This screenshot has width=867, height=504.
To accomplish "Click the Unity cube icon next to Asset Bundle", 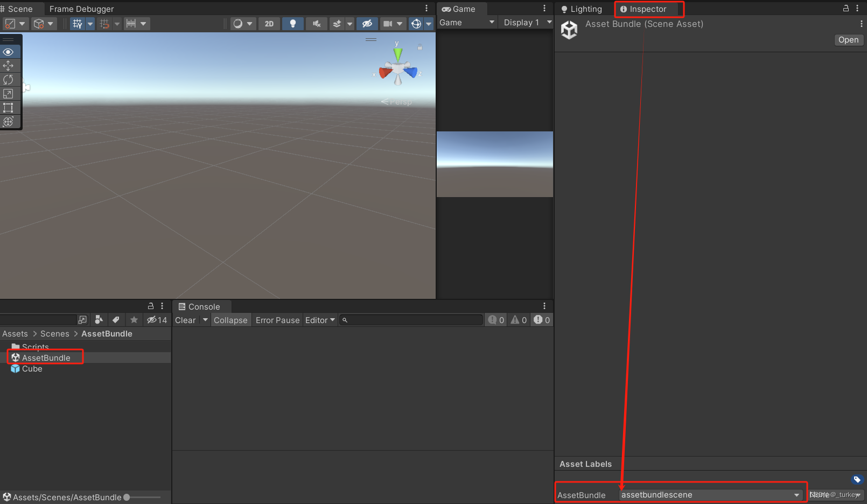I will coord(569,30).
